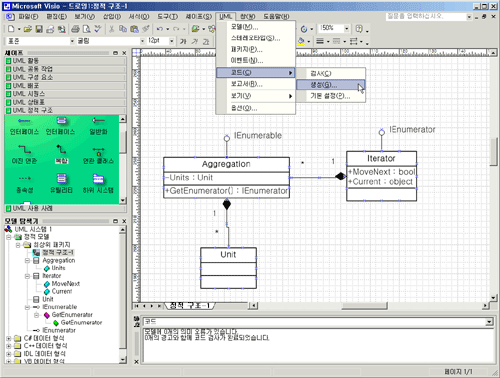500x378 pixels.
Task: Toggle underline text formatting button
Action: [206, 41]
